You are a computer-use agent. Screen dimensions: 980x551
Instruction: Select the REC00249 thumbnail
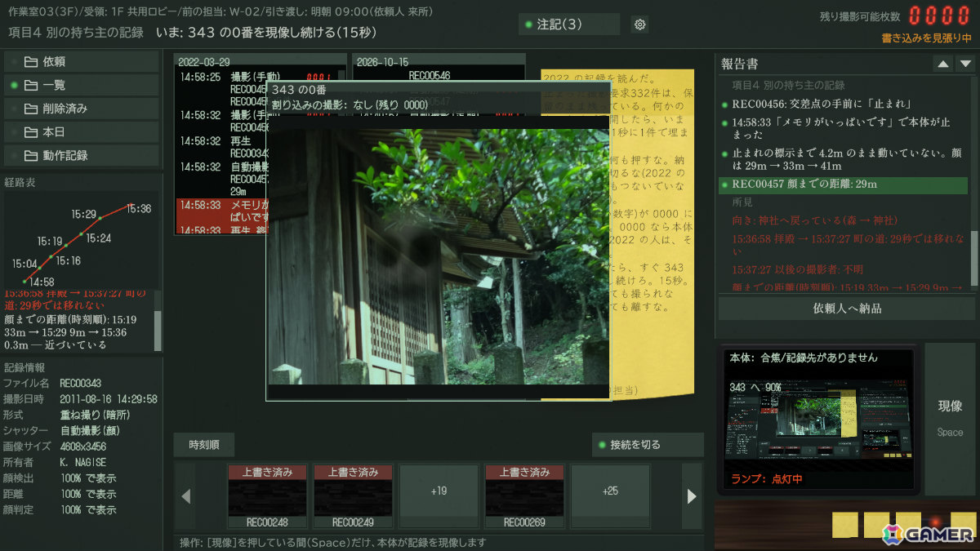tap(353, 496)
